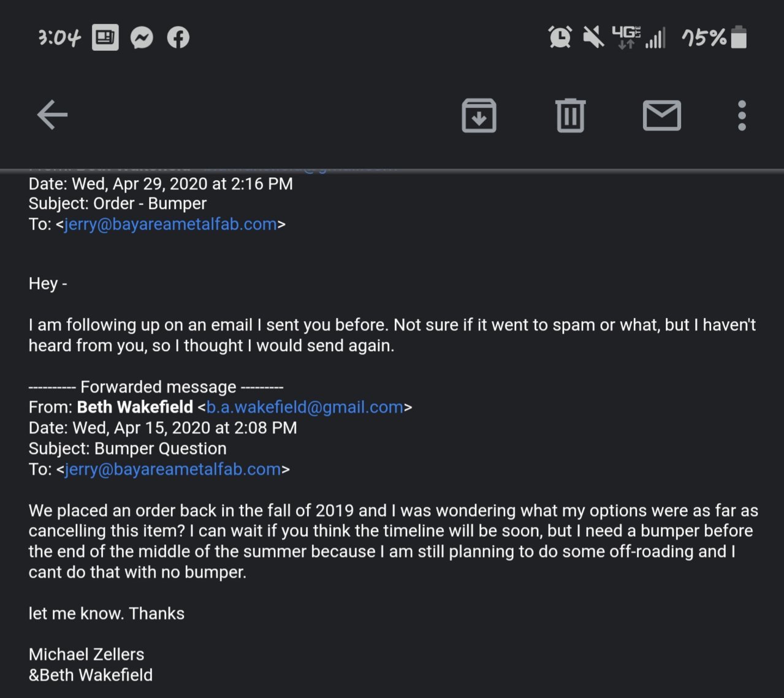
Task: Tap the Michael Zellers signature text
Action: tap(86, 654)
